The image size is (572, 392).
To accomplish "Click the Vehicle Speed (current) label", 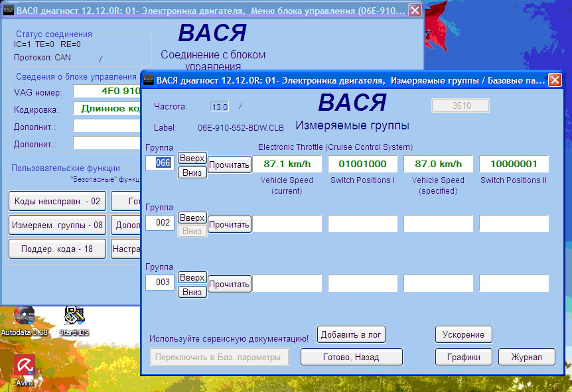I will click(x=287, y=185).
